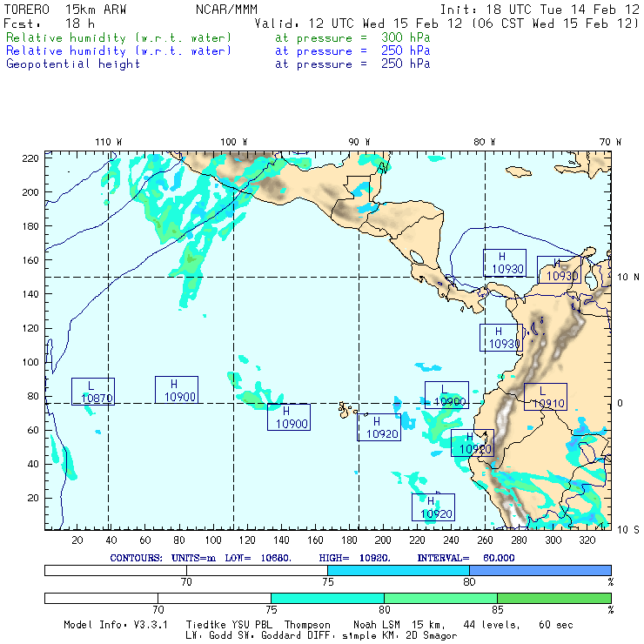Click the '80 W' longitude label

484,142
